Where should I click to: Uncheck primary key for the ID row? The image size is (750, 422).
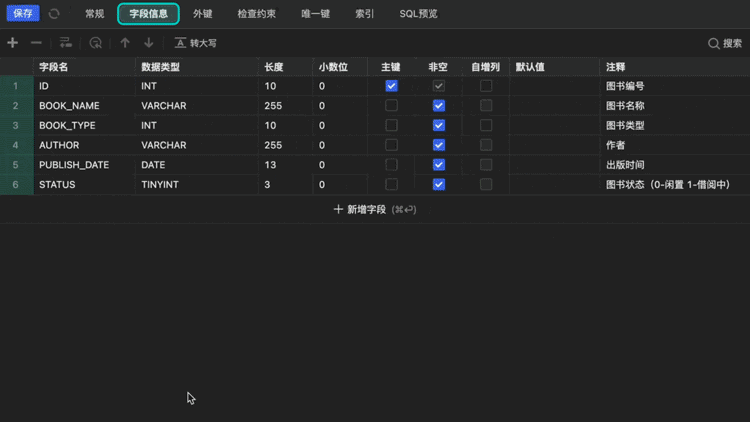(x=391, y=86)
